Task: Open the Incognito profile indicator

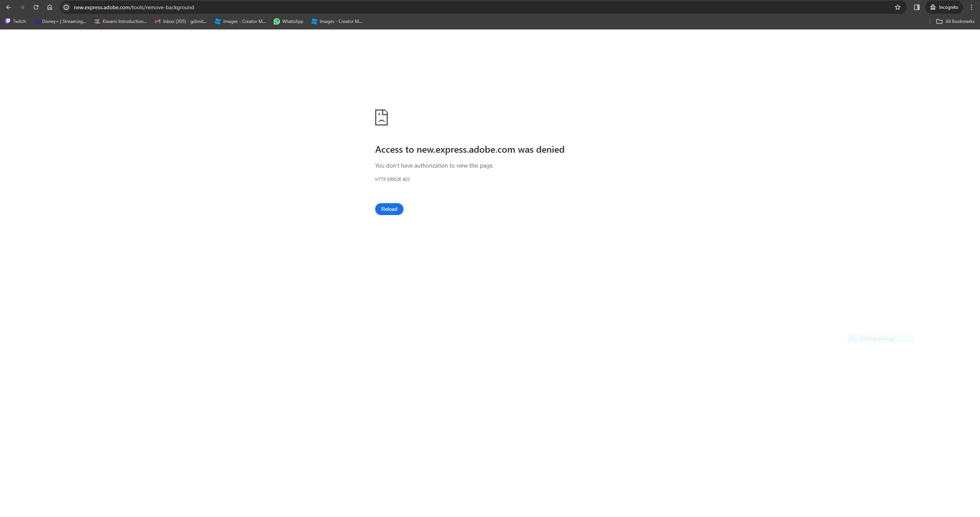Action: point(944,7)
